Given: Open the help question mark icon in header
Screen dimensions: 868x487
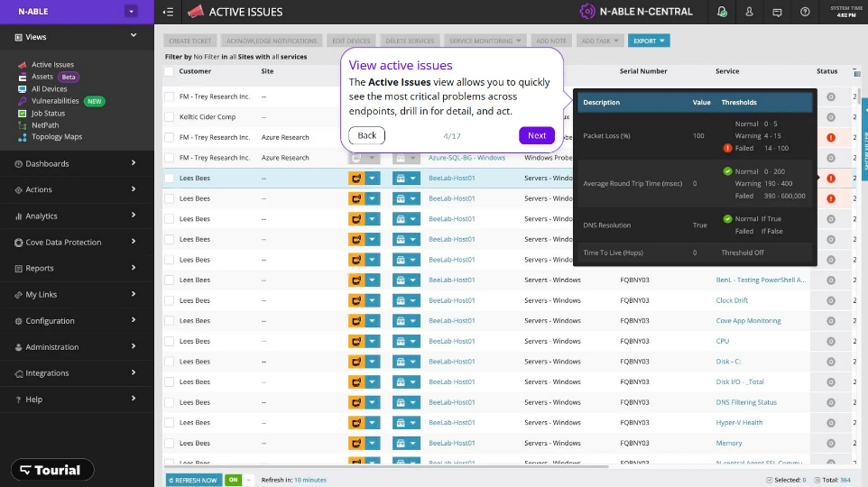Looking at the screenshot, I should [x=805, y=12].
